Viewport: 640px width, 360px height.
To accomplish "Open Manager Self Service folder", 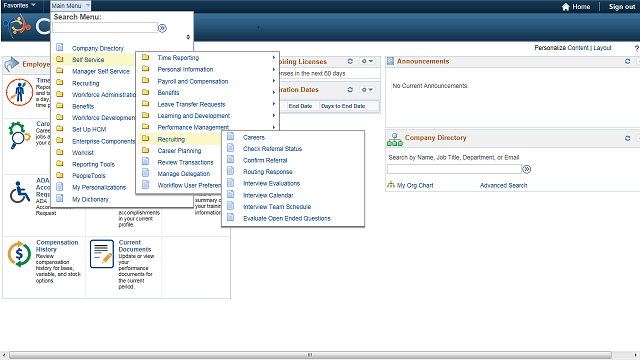I will pos(100,71).
